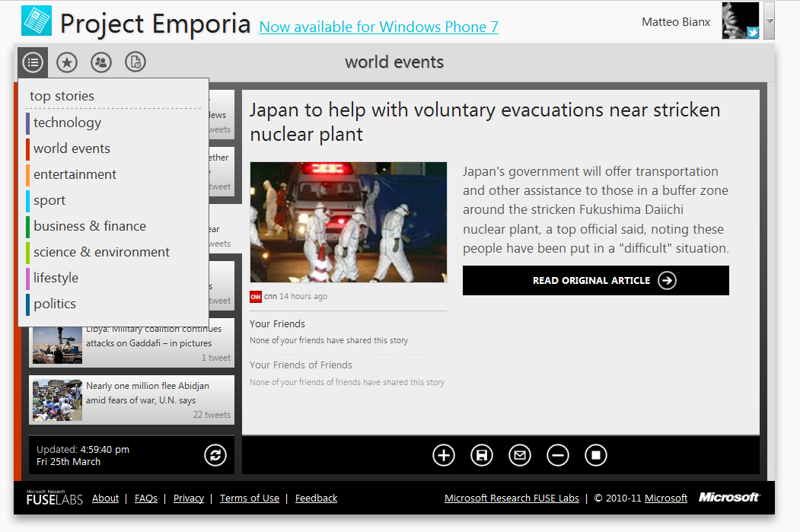
Task: Click the plus icon below article
Action: coord(443,455)
